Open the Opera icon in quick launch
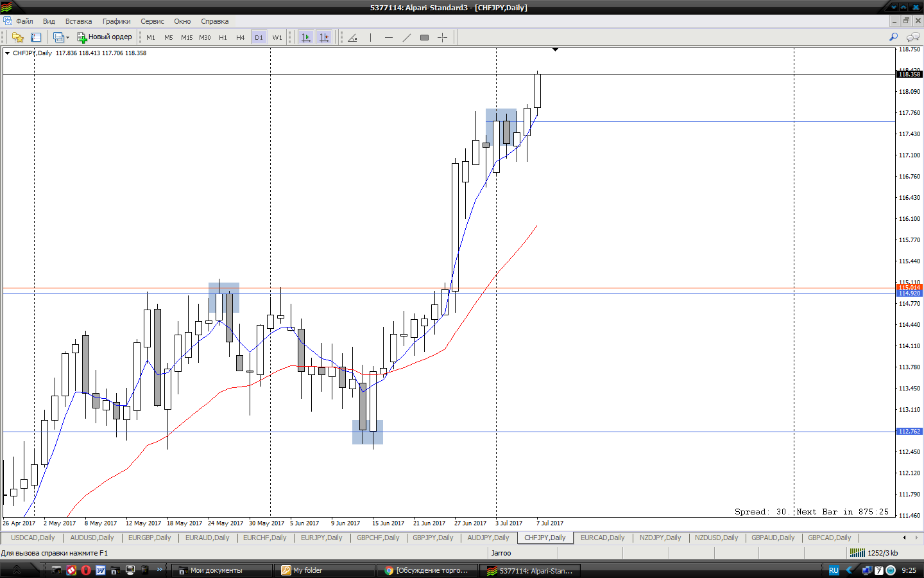Viewport: 924px width, 578px height. (x=86, y=570)
